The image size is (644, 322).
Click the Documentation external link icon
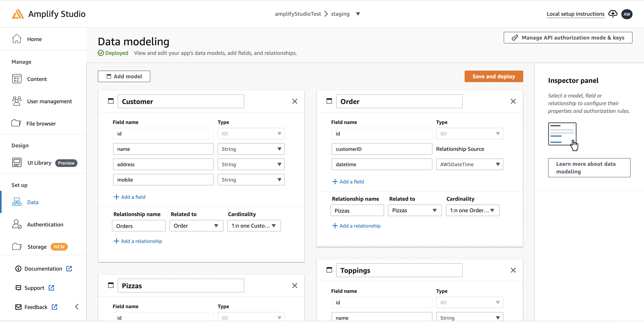69,269
